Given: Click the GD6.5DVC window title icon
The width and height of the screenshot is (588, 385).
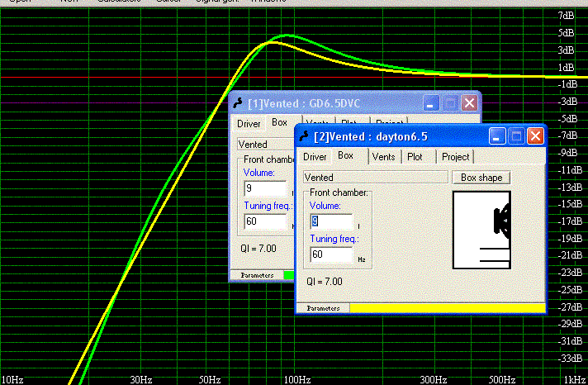Looking at the screenshot, I should 238,103.
